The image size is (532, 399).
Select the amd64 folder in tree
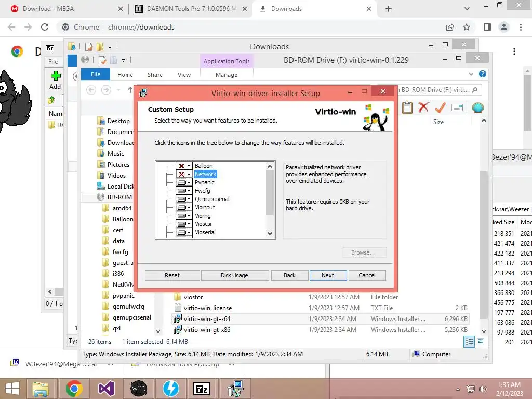[122, 208]
